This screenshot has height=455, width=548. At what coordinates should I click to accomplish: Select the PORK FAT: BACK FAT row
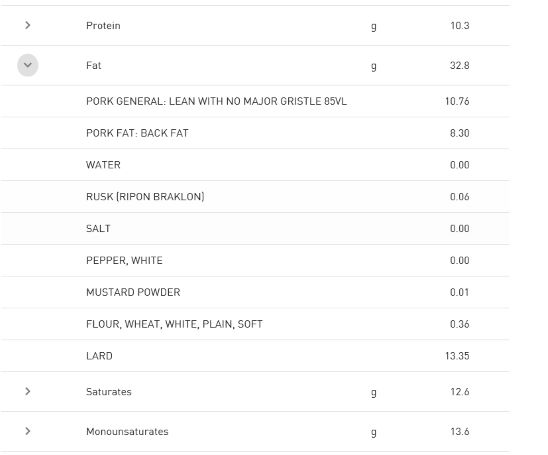[255, 133]
